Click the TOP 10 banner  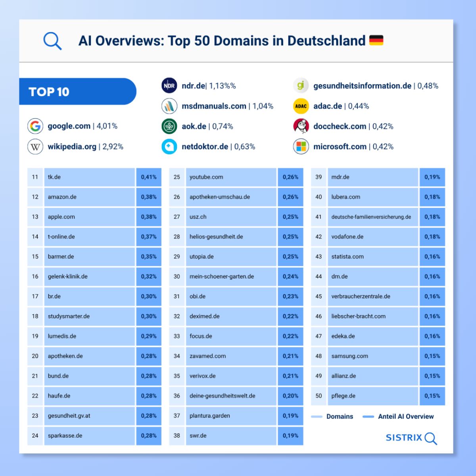click(x=78, y=92)
